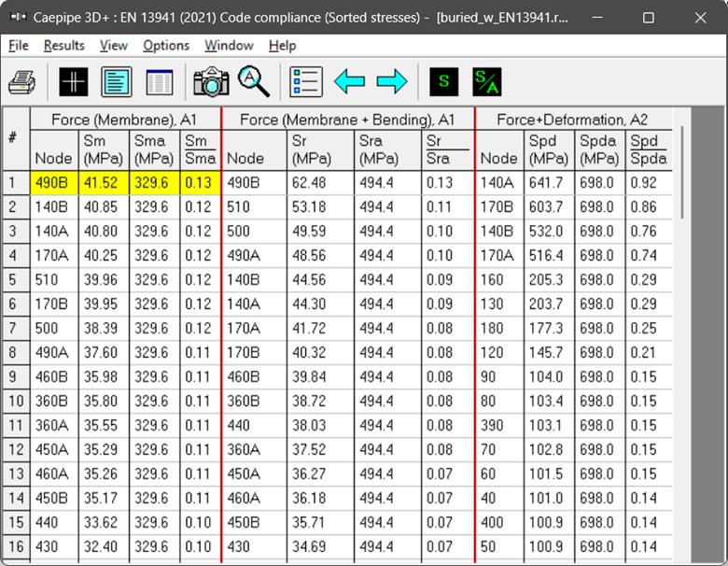Viewport: 728px width, 566px height.
Task: Click the camera snapshot icon
Action: click(x=211, y=82)
